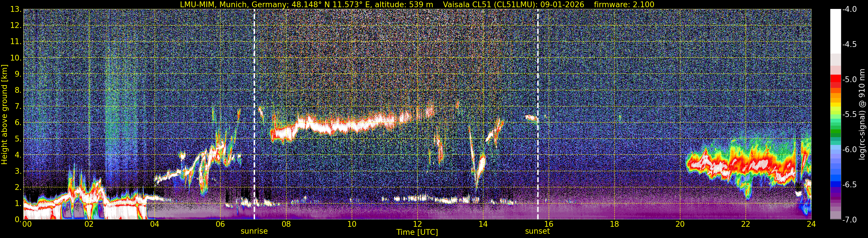
Task: Click the white section of the colorbar
Action: tap(835, 31)
